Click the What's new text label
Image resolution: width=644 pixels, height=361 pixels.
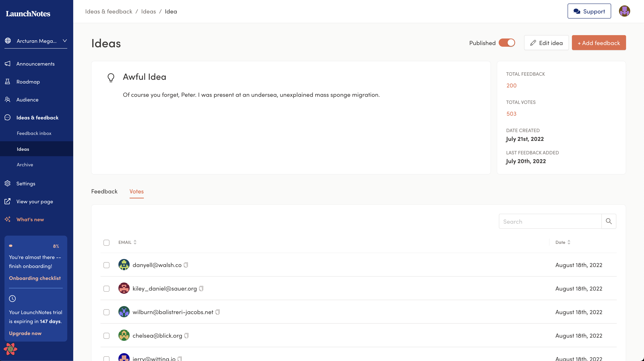tap(30, 219)
